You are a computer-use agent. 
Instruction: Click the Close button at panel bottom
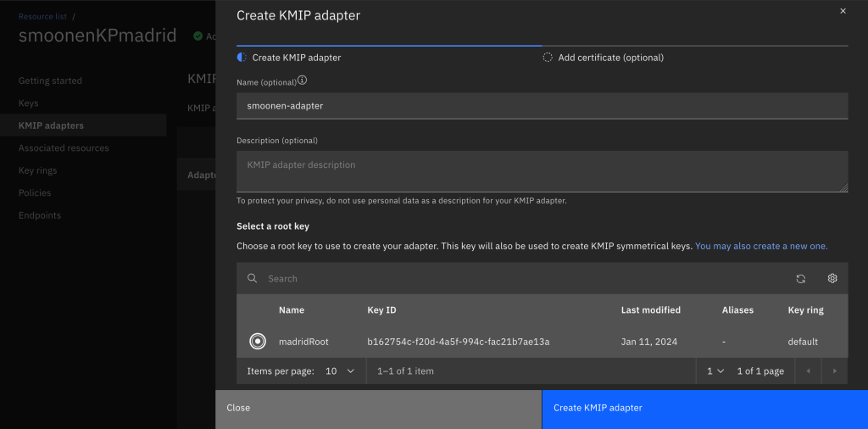pyautogui.click(x=378, y=408)
